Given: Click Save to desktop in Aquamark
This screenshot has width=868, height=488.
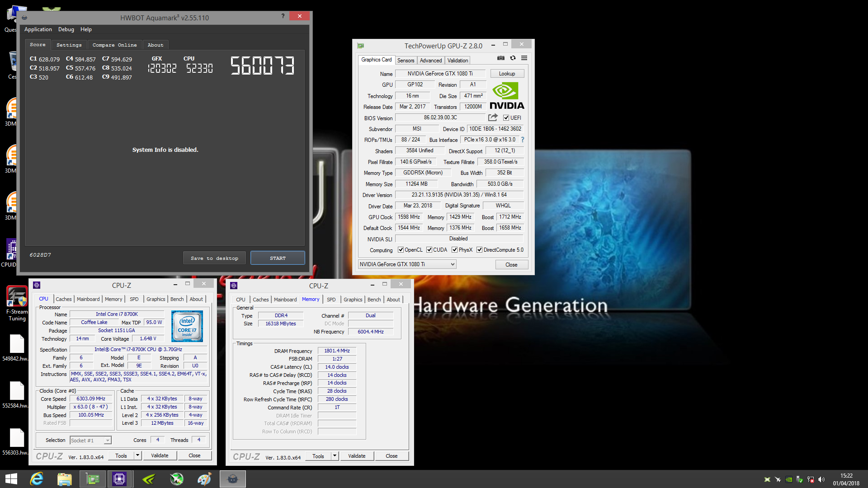Looking at the screenshot, I should (x=214, y=258).
